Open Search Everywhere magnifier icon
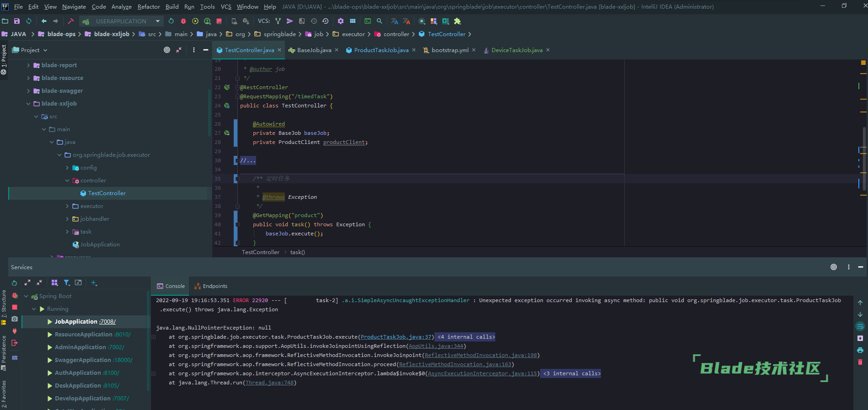Viewport: 868px width, 410px height. point(380,21)
